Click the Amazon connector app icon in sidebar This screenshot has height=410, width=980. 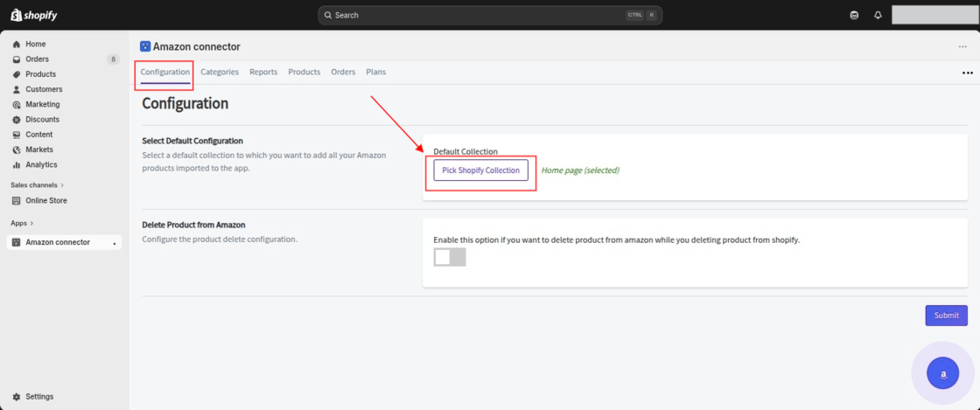coord(17,242)
